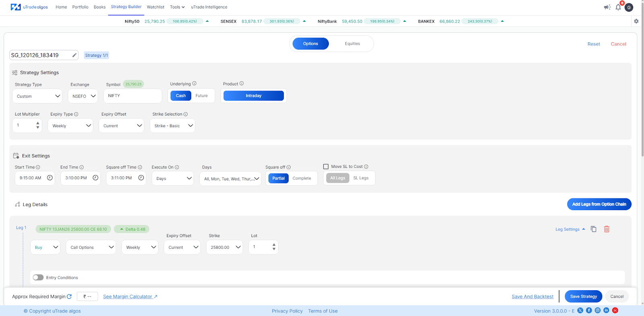Show Execute On info icon
Viewport: 644px width, 316px height.
[x=177, y=167]
